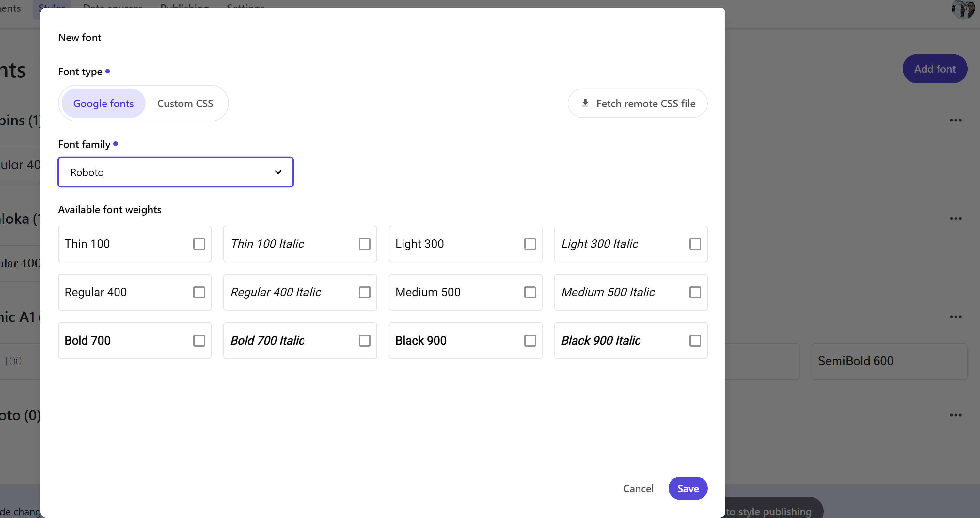
Task: Switch font type to Google fonts
Action: (x=103, y=104)
